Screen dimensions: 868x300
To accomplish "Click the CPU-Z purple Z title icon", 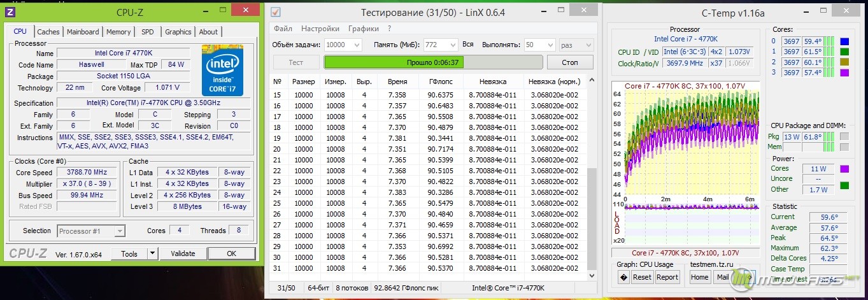I will pos(10,12).
